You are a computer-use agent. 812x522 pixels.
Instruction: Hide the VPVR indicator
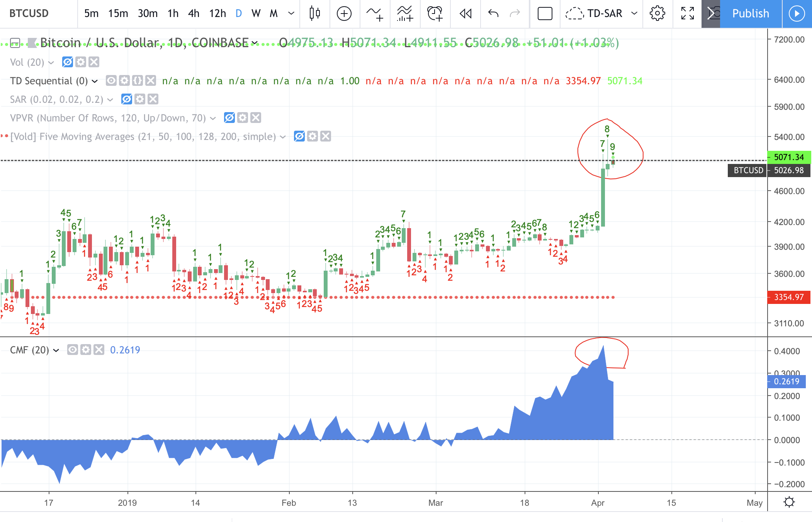(x=229, y=118)
